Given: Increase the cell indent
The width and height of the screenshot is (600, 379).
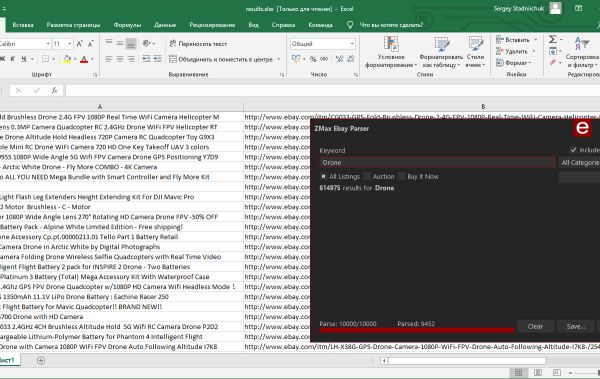Looking at the screenshot, I should (158, 59).
